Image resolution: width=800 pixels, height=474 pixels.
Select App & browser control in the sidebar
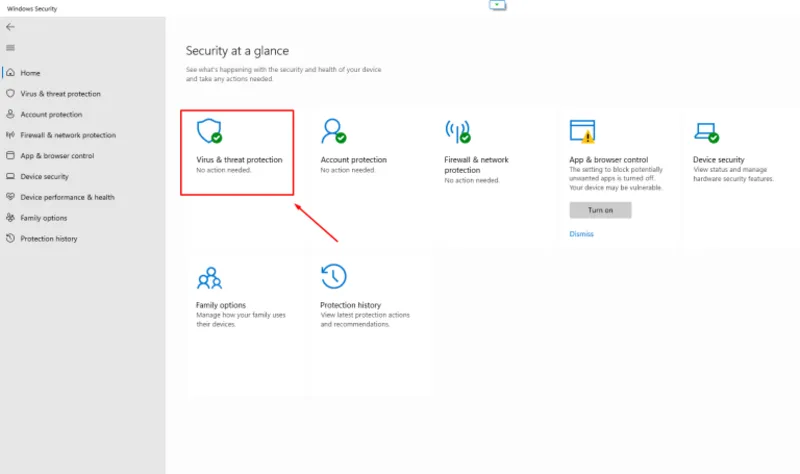coord(57,156)
